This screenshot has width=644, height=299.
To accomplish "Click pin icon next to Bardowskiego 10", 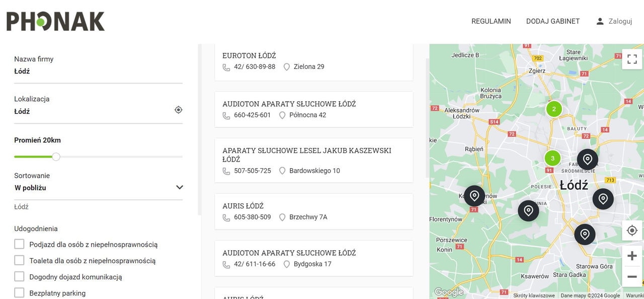I will tap(282, 171).
